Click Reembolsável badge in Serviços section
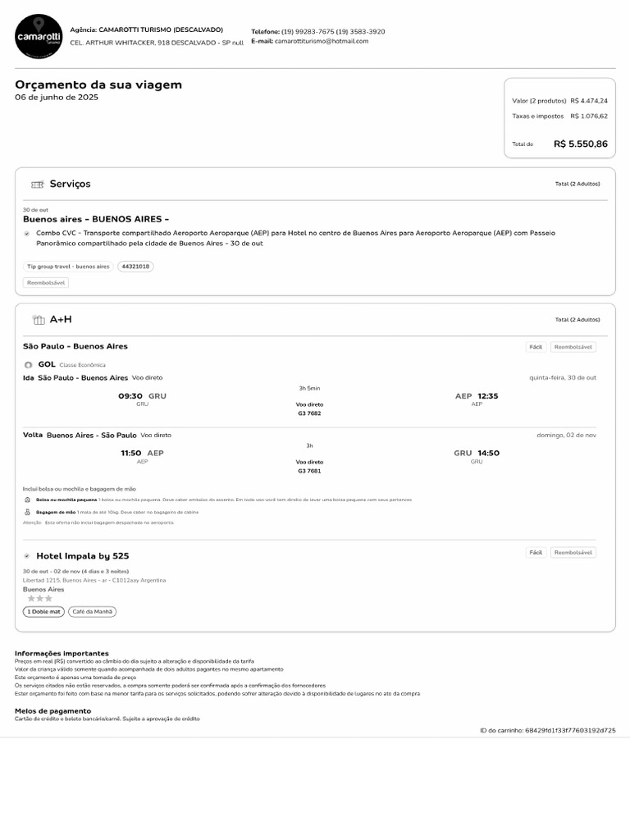630x840 pixels. (46, 283)
